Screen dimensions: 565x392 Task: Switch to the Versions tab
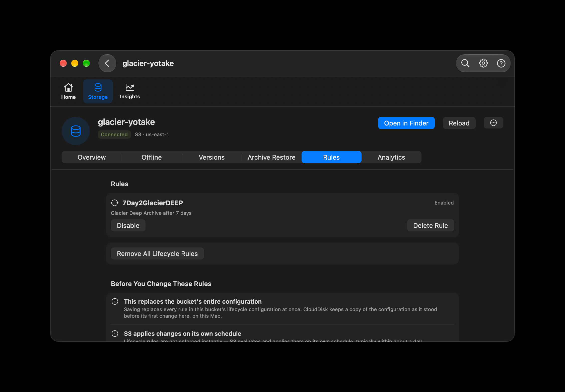tap(211, 157)
